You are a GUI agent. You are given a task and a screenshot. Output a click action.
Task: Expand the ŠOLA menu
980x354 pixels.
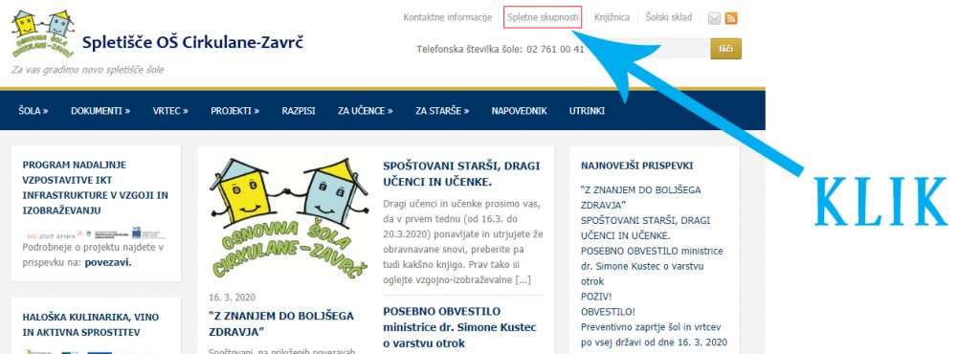pos(33,111)
